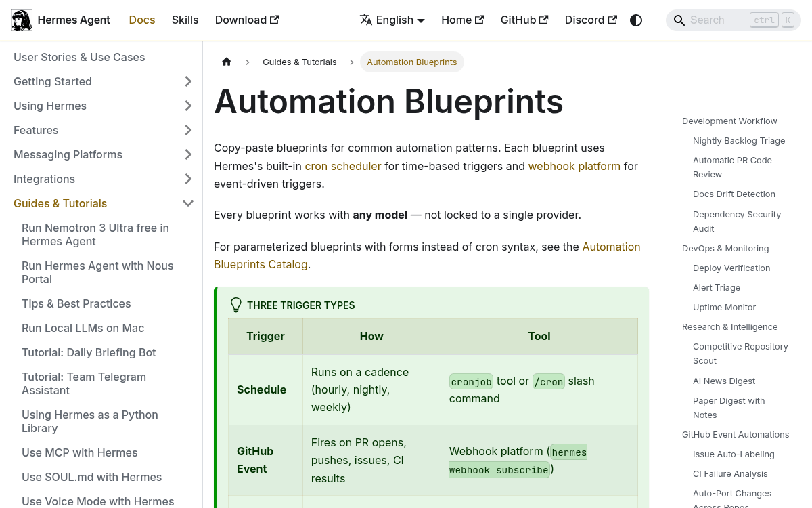Jump to DevOps & Monitoring section
Viewport: 812px width, 508px height.
pos(725,248)
